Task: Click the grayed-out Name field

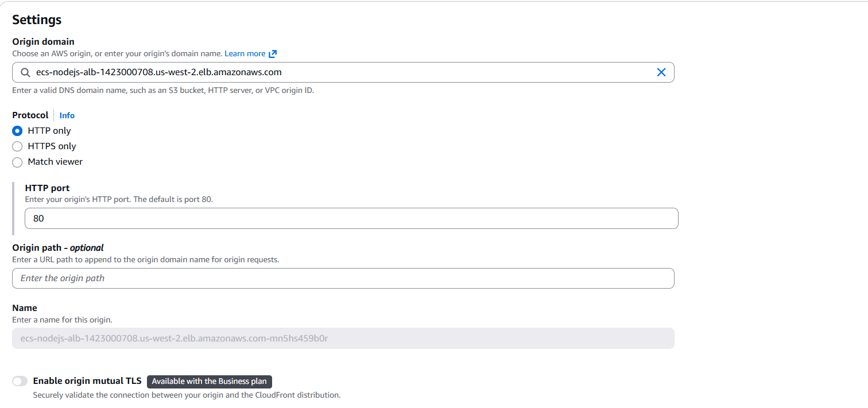Action: tap(230, 338)
